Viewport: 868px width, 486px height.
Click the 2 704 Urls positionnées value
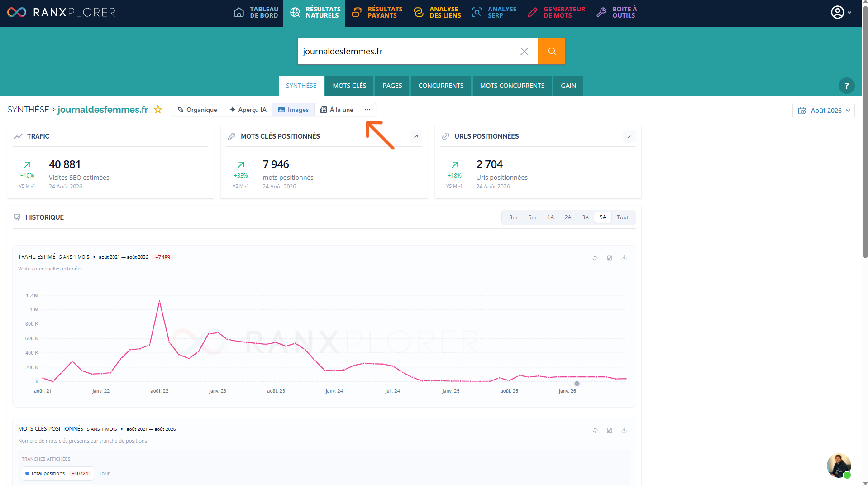[x=489, y=164]
